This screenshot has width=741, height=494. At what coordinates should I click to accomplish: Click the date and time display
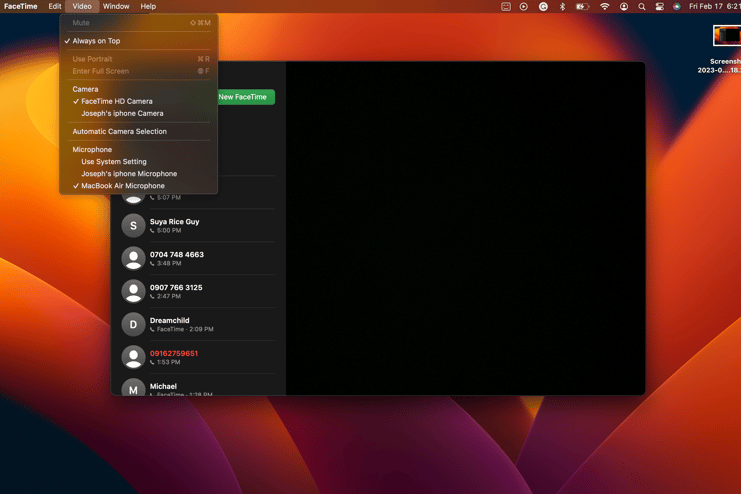click(x=714, y=7)
